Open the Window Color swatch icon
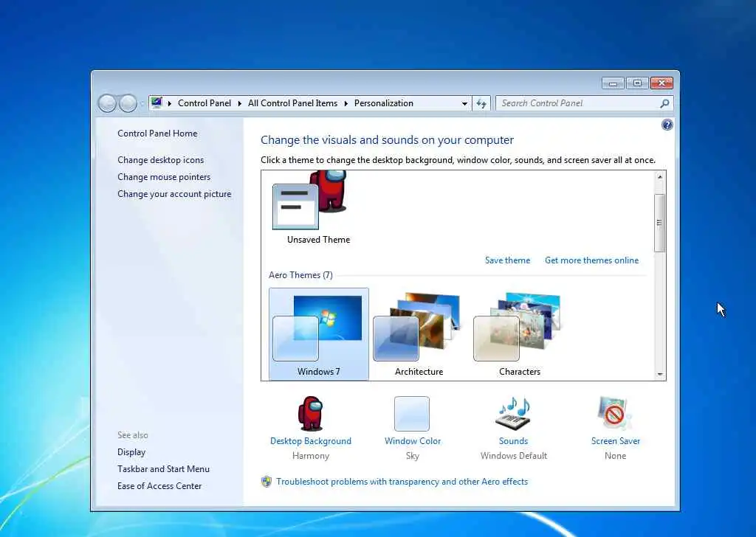The width and height of the screenshot is (756, 537). tap(412, 414)
